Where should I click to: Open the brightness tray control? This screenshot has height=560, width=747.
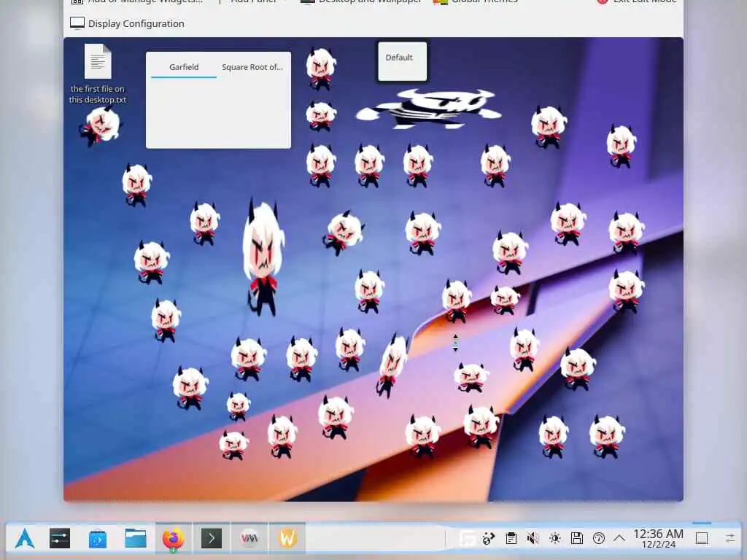pos(555,539)
